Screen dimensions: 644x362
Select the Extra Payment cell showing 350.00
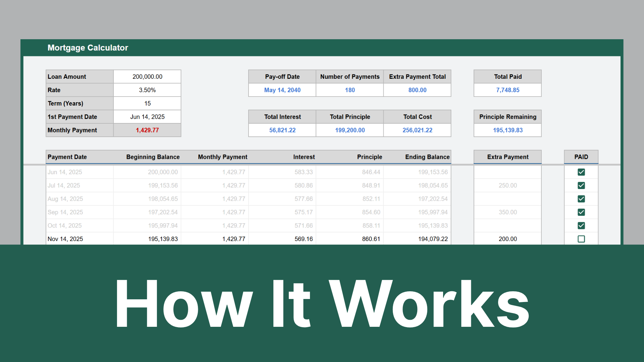507,212
